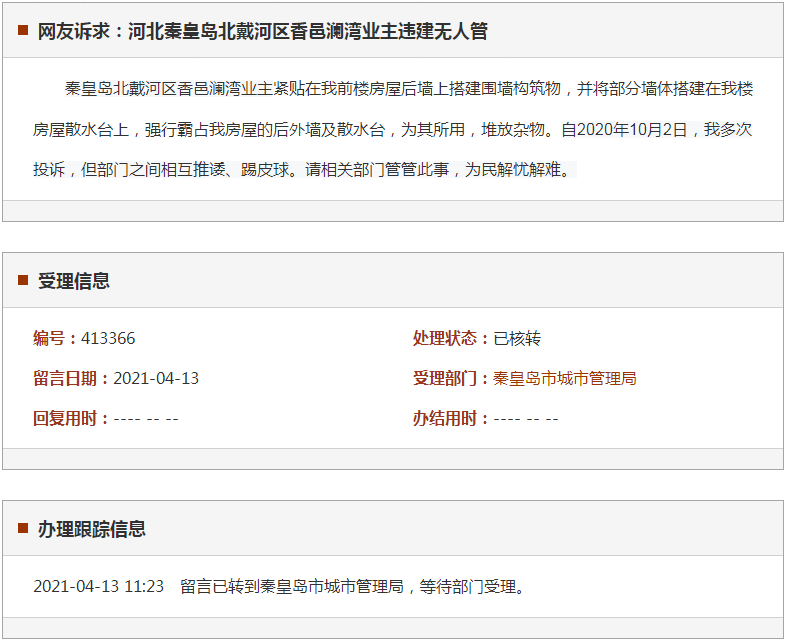Image resolution: width=786 pixels, height=641 pixels.
Task: Open the 秦皇岛市城市管理局 department link
Action: pos(565,378)
